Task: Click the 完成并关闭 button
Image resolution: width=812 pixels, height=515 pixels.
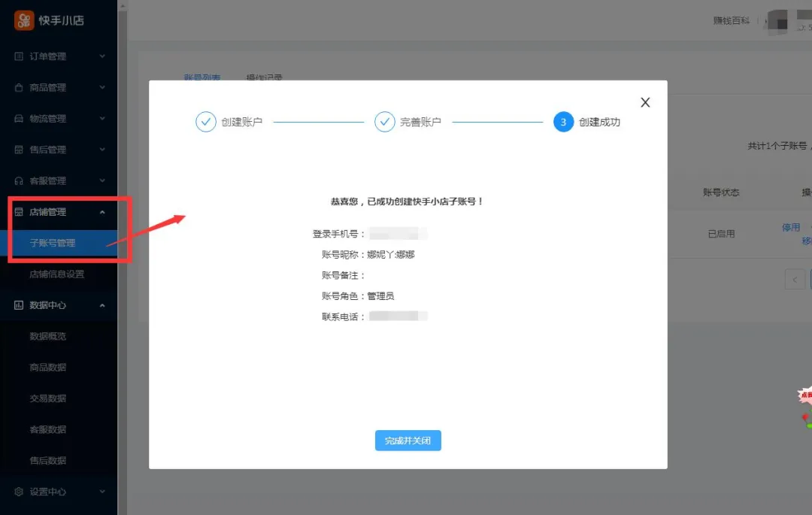Action: tap(408, 441)
